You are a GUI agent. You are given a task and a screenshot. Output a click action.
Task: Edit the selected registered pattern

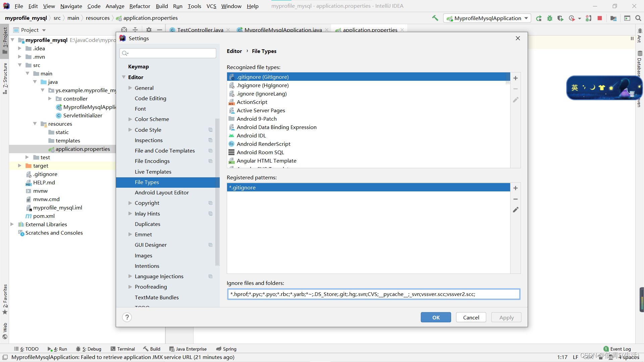516,210
